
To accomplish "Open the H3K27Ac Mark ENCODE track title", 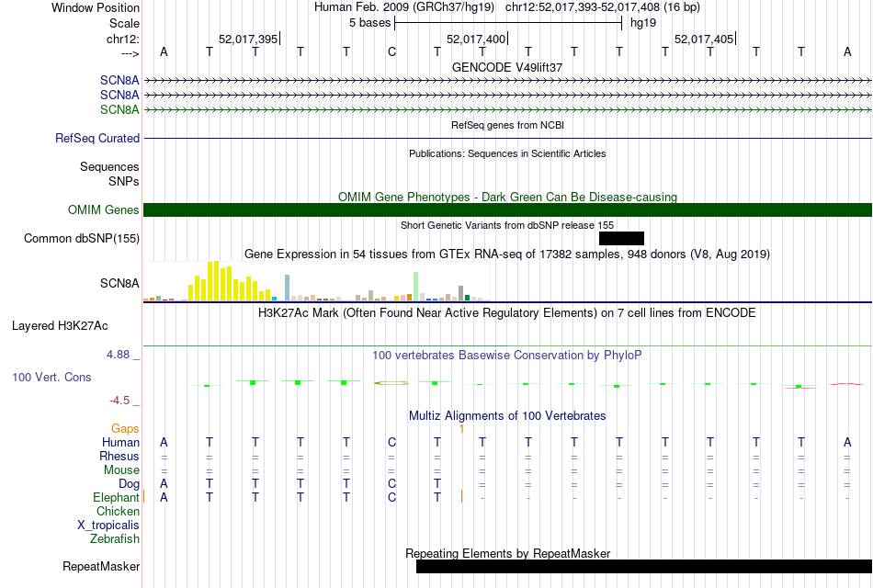I will (x=506, y=313).
